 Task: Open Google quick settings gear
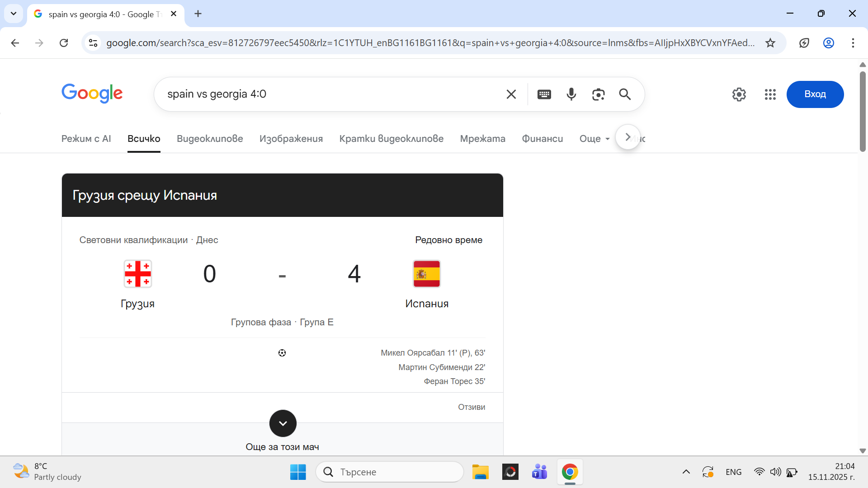point(739,94)
